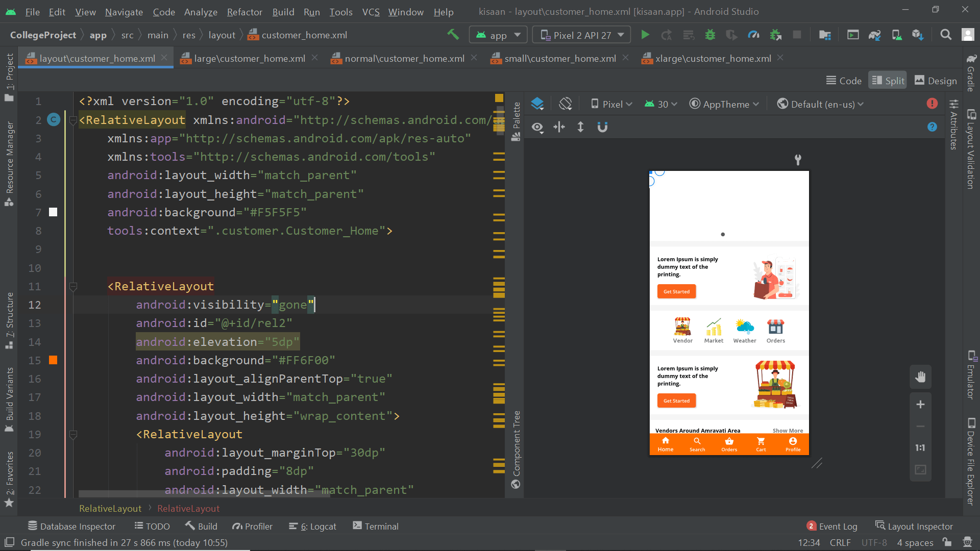Click the design surface layers icon
Viewport: 980px width, 551px height.
tap(537, 104)
